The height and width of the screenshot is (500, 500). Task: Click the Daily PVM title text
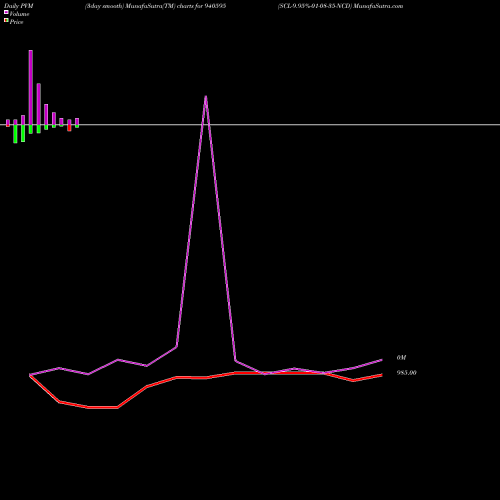point(19,6)
